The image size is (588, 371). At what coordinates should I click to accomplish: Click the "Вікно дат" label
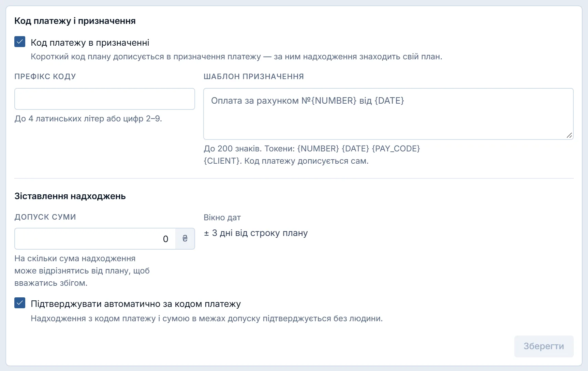tap(222, 218)
